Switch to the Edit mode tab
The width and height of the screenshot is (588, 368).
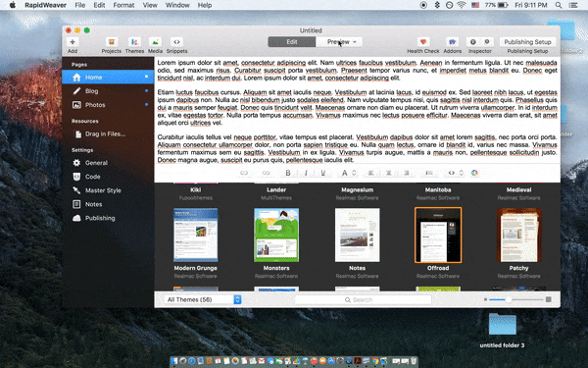click(x=292, y=42)
